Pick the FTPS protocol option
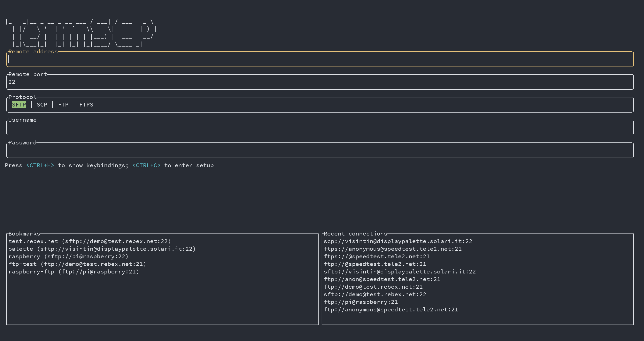 point(86,105)
